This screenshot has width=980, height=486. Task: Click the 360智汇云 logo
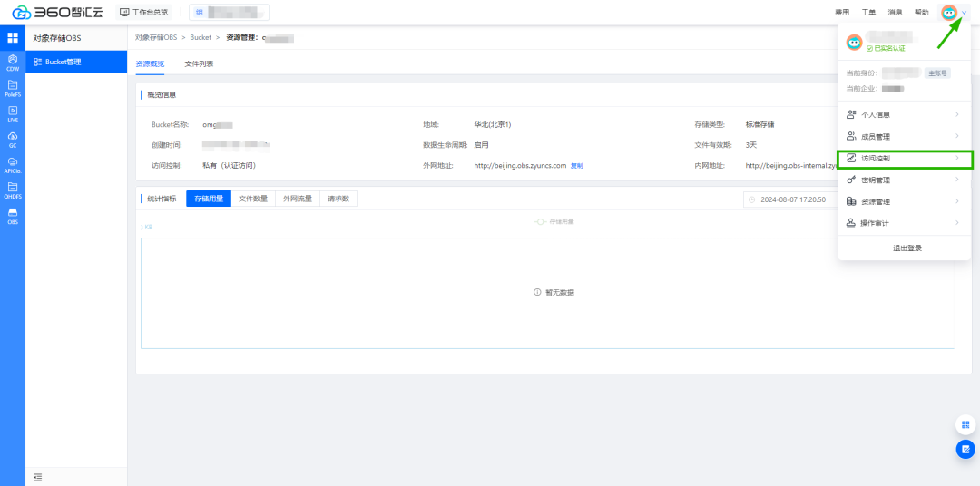click(x=57, y=12)
